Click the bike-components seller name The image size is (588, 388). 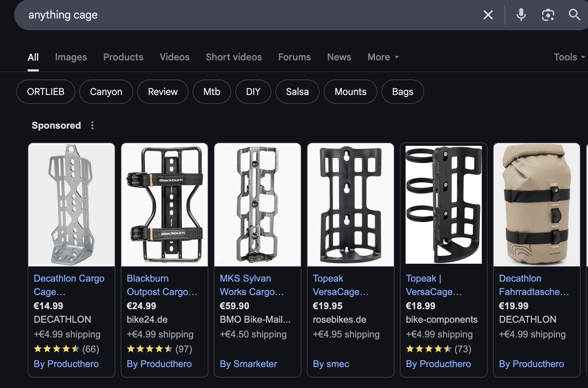click(x=442, y=319)
